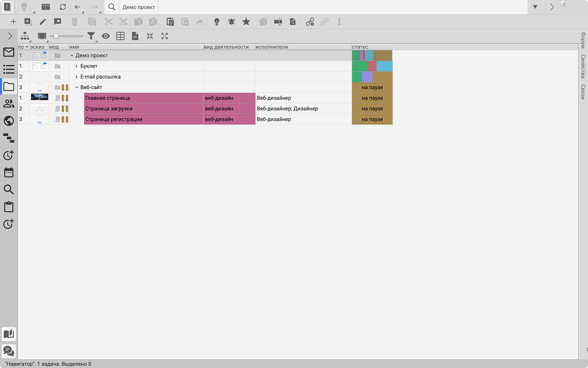This screenshot has width=588, height=368.
Task: Open the Gantt chart sidebar icon
Action: [x=9, y=138]
